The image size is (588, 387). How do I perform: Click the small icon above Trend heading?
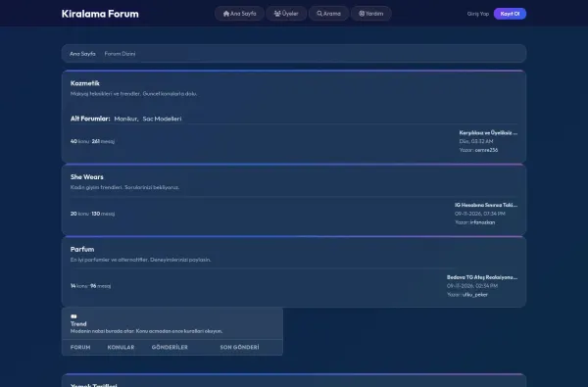[73, 316]
